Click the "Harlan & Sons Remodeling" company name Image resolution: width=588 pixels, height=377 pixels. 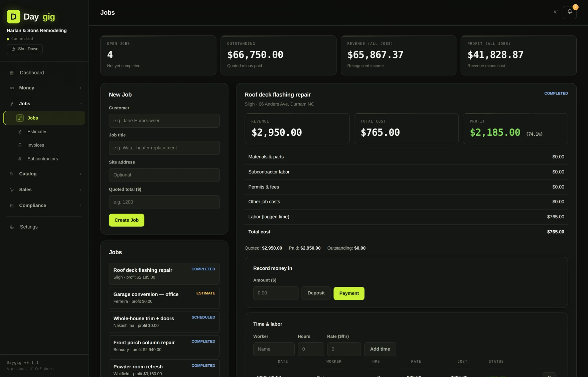pos(37,30)
